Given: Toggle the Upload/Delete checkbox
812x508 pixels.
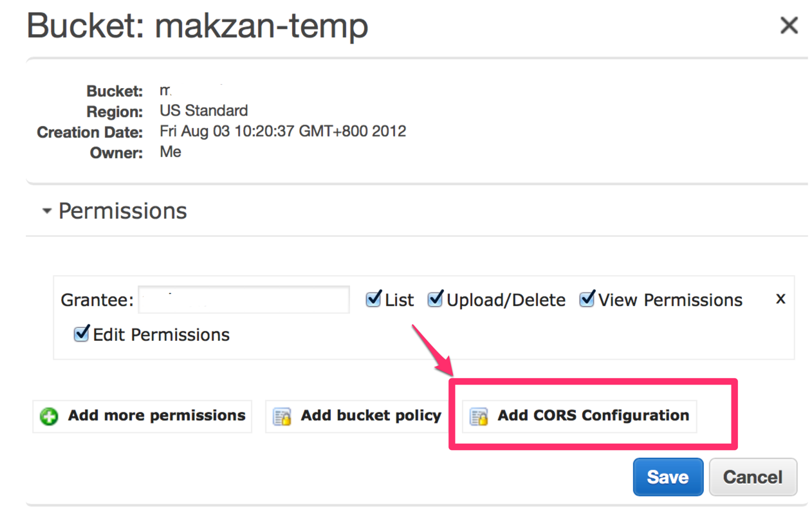Looking at the screenshot, I should 436,299.
